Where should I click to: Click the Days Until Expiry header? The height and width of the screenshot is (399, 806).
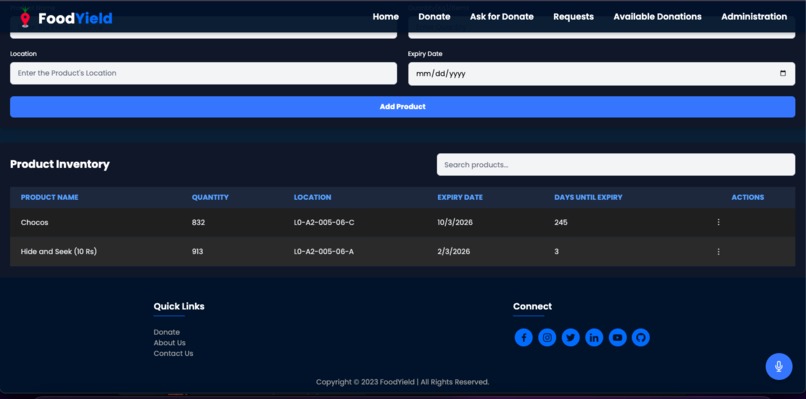click(x=588, y=197)
